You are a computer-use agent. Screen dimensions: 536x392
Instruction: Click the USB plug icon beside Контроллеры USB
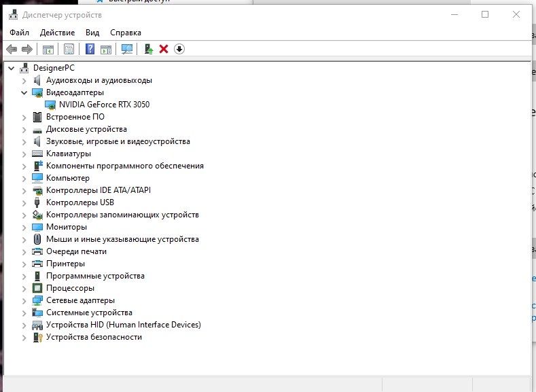37,202
